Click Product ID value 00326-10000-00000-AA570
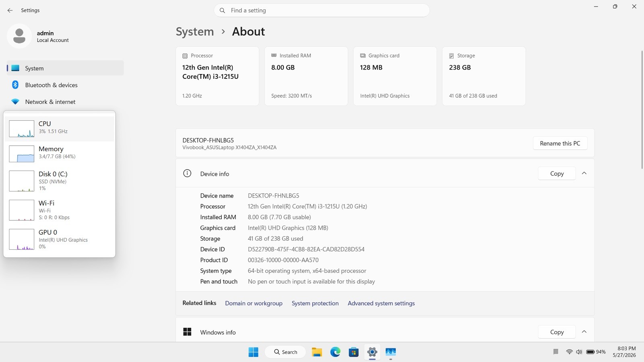The image size is (644, 362). point(283,260)
